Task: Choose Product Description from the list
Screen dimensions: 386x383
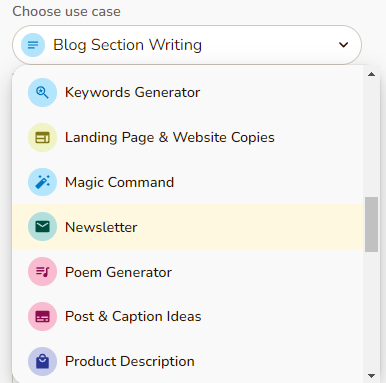Action: click(x=187, y=361)
